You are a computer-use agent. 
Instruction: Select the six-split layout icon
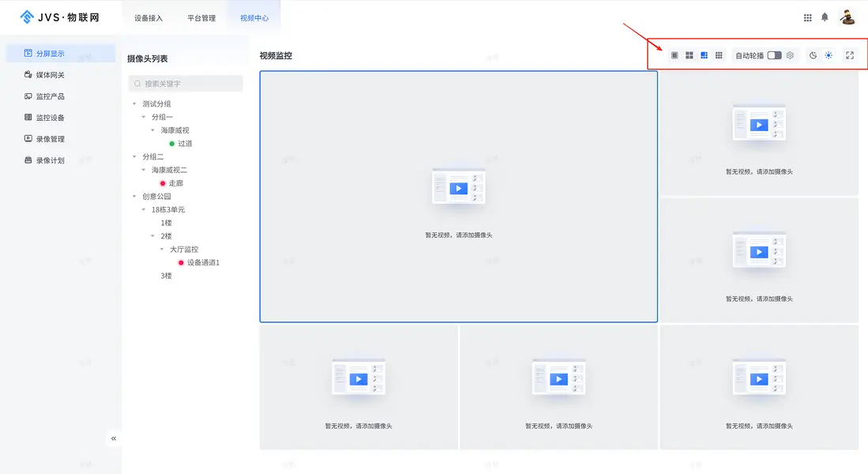click(x=704, y=55)
